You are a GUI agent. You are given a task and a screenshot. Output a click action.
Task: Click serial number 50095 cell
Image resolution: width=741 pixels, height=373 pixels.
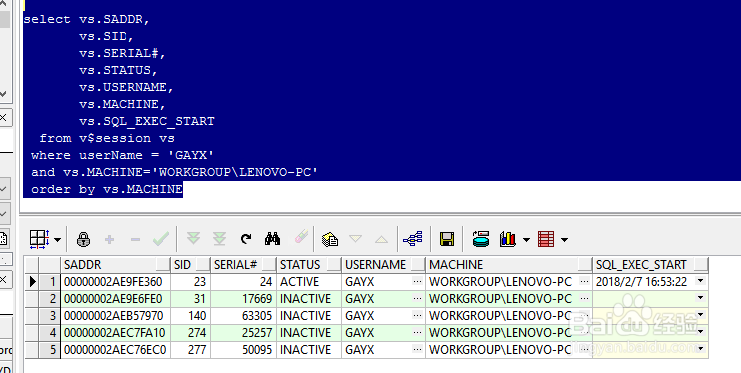point(243,350)
